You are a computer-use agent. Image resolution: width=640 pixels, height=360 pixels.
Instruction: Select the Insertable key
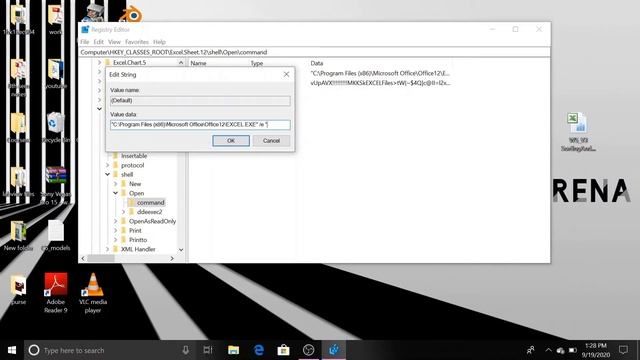pos(134,156)
